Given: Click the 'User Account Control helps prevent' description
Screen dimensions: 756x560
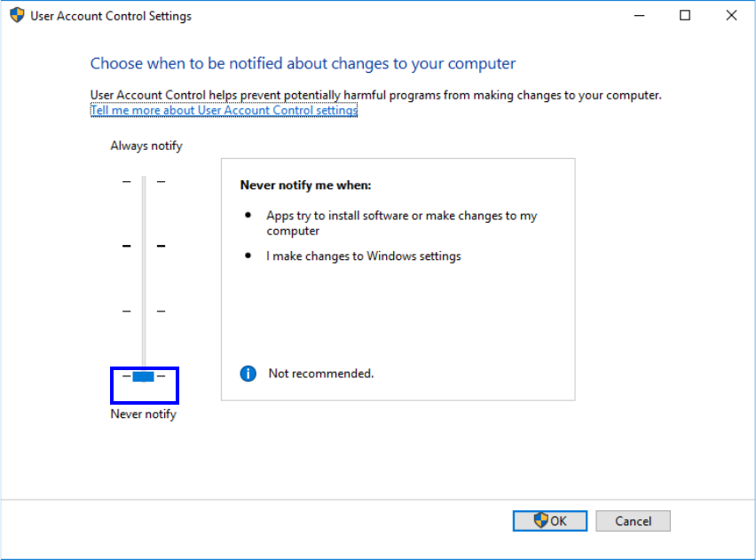Looking at the screenshot, I should pos(375,95).
